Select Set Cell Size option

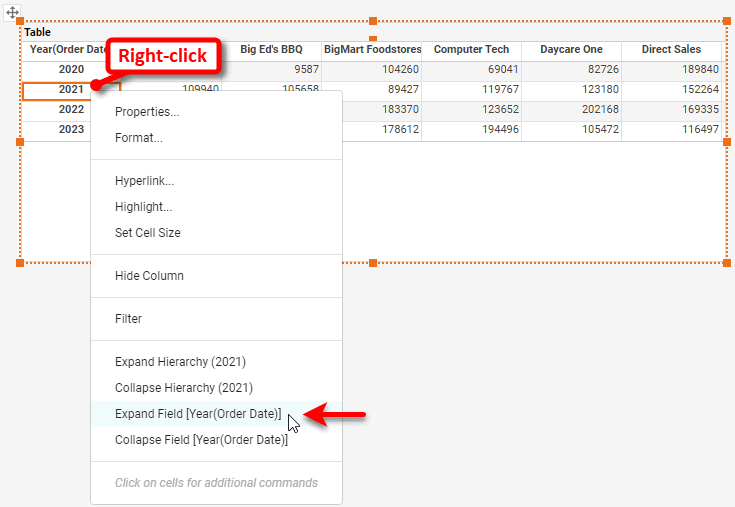point(148,233)
